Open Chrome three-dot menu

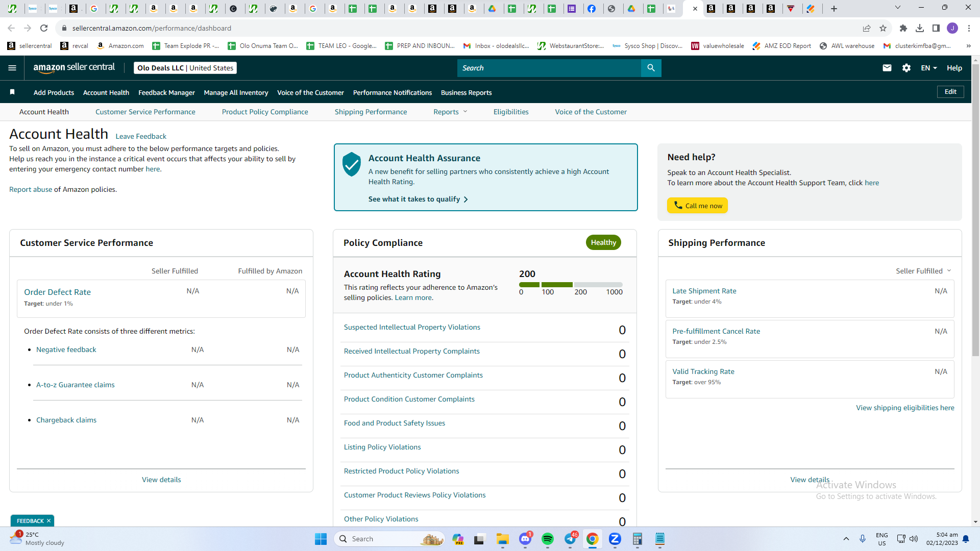(x=969, y=28)
